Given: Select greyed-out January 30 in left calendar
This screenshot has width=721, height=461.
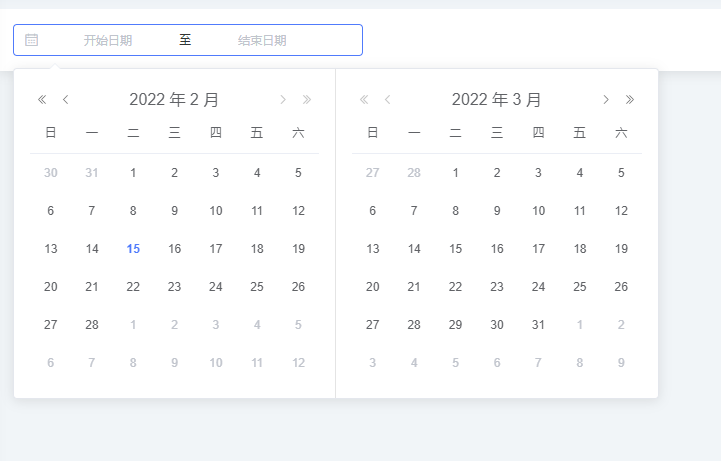Looking at the screenshot, I should pyautogui.click(x=51, y=173).
